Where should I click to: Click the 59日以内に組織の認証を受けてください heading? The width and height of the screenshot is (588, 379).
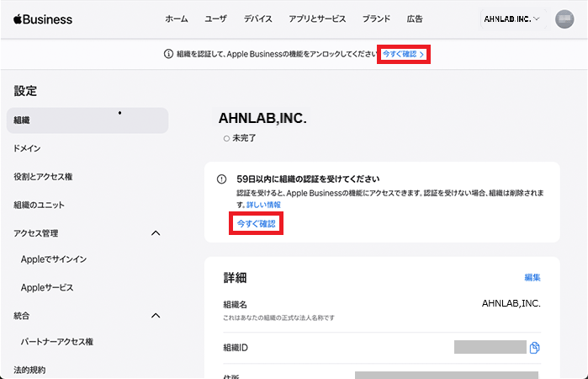pyautogui.click(x=308, y=179)
